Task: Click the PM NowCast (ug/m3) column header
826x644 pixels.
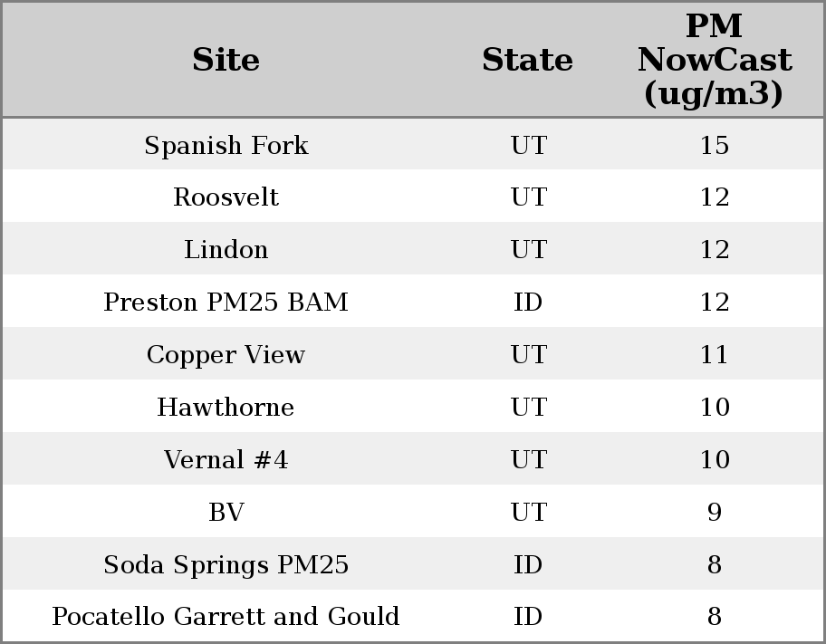Action: [714, 60]
